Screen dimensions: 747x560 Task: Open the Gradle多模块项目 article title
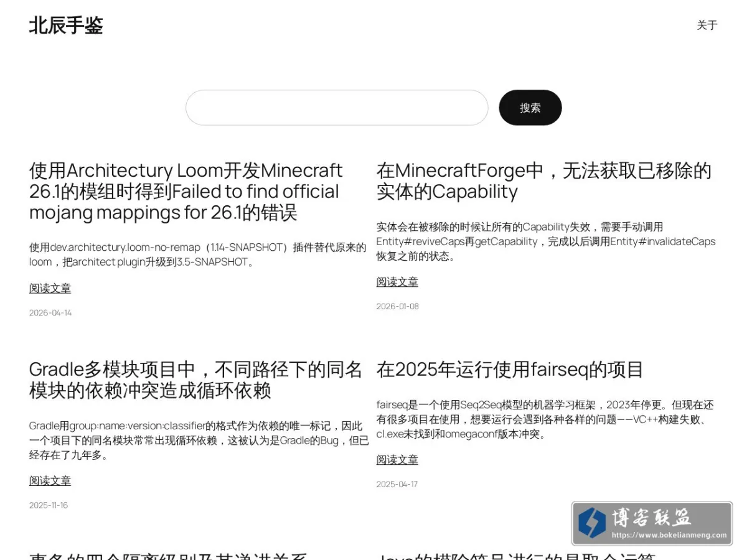pyautogui.click(x=195, y=380)
